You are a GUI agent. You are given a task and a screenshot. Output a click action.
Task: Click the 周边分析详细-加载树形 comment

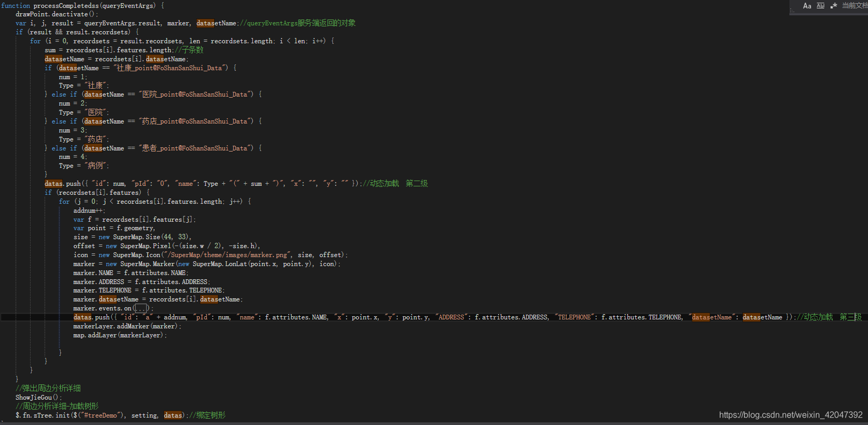click(x=57, y=407)
